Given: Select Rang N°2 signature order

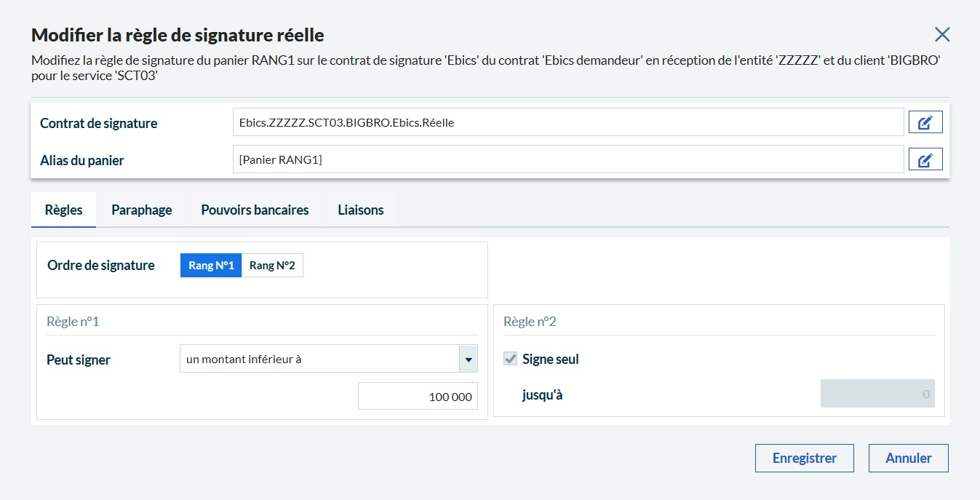Looking at the screenshot, I should tap(272, 266).
